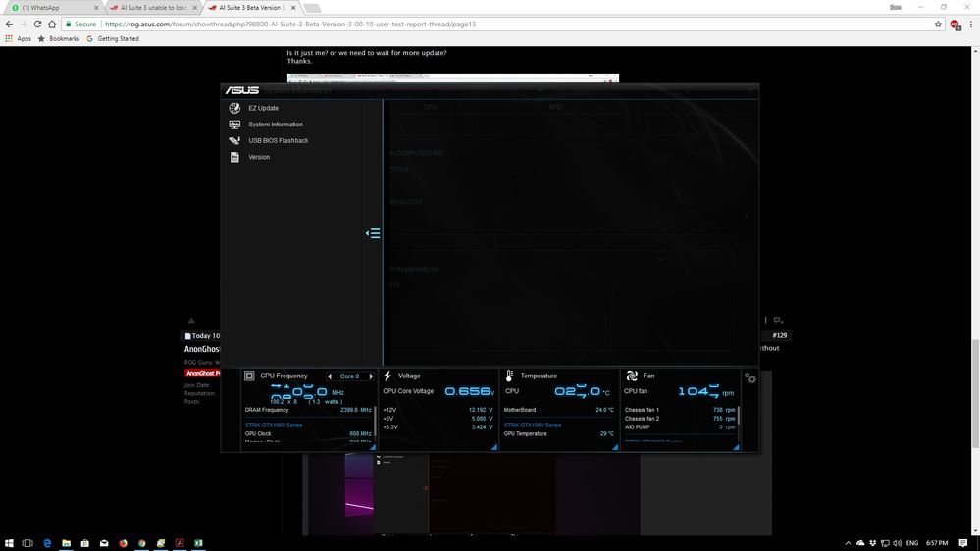Click the +3.3V voltage row
Screen dimensions: 980x551
pyautogui.click(x=438, y=427)
